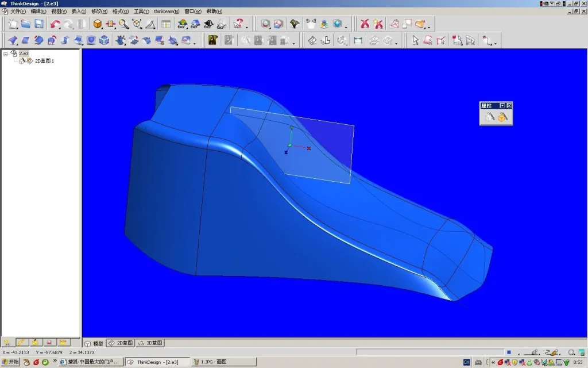
Task: Click the 3D box with arrows icon
Action: point(137,24)
